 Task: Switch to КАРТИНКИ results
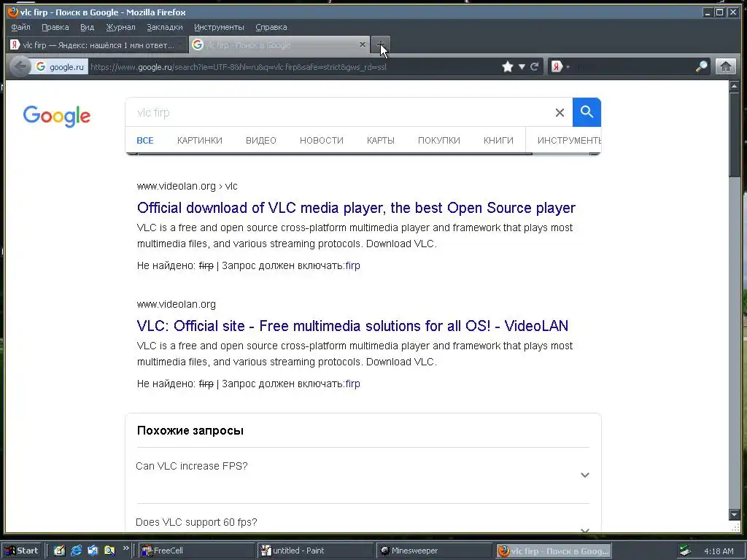coord(200,141)
